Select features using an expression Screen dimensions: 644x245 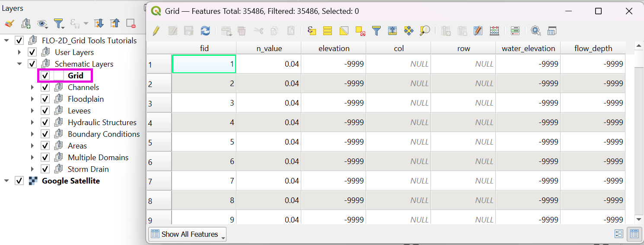point(312,31)
